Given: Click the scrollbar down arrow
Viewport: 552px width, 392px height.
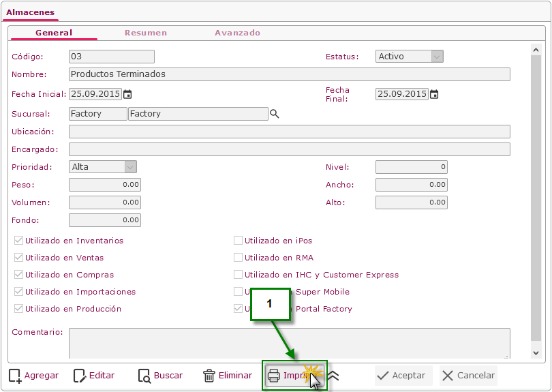Looking at the screenshot, I should pos(536,353).
